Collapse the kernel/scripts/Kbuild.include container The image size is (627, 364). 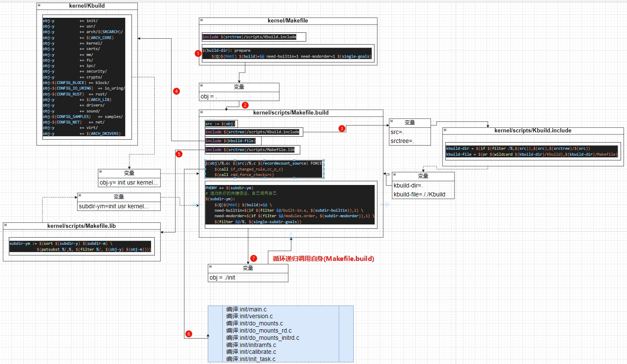click(x=445, y=130)
